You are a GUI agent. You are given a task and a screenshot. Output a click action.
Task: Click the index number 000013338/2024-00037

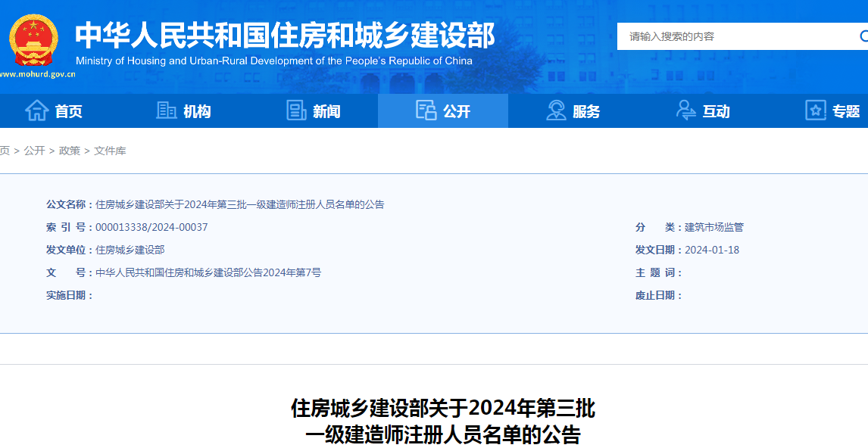coord(151,227)
